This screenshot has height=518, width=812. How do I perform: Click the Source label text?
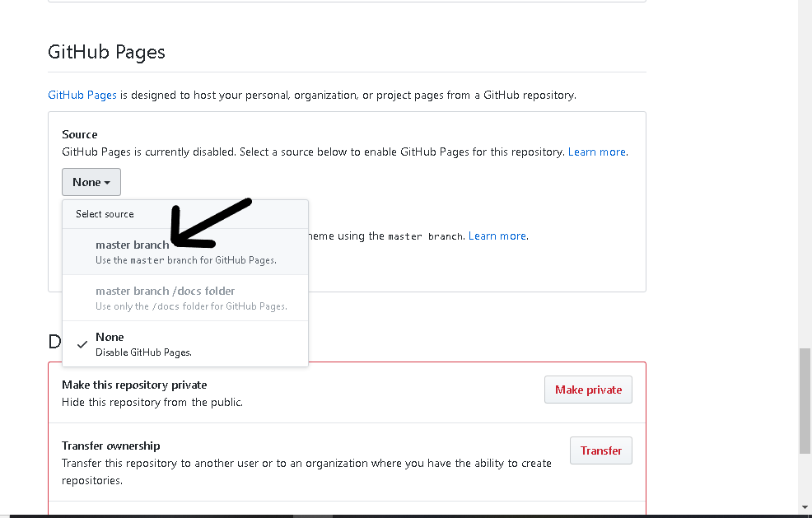80,134
